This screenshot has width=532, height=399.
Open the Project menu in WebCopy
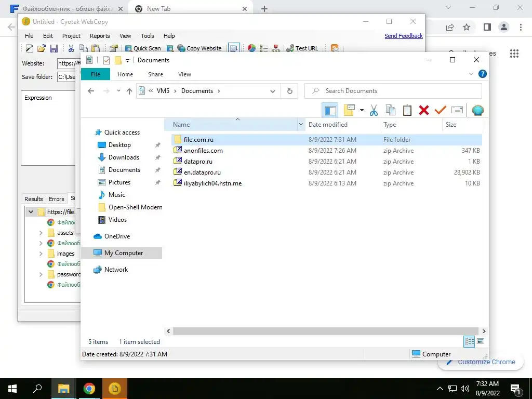pyautogui.click(x=71, y=36)
